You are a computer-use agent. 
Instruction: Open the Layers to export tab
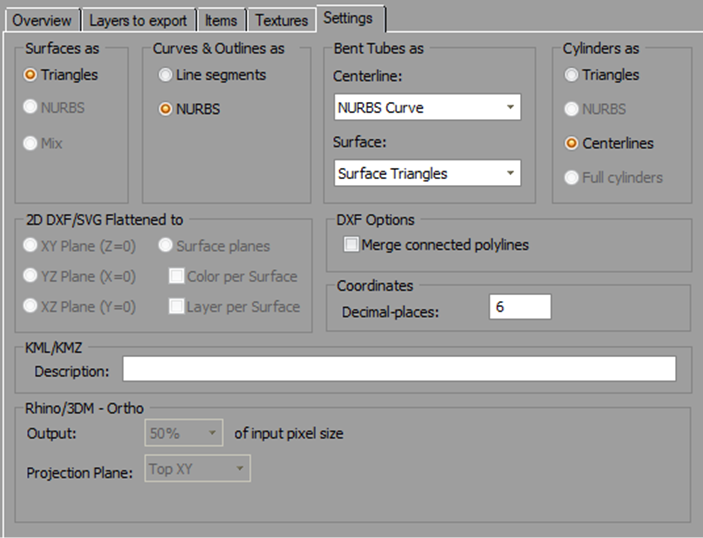coord(137,20)
